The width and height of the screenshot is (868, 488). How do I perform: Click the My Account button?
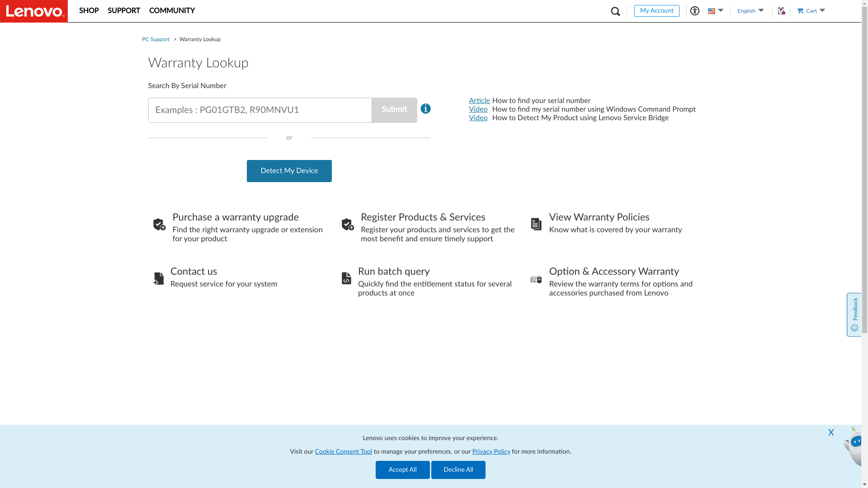[x=656, y=11]
